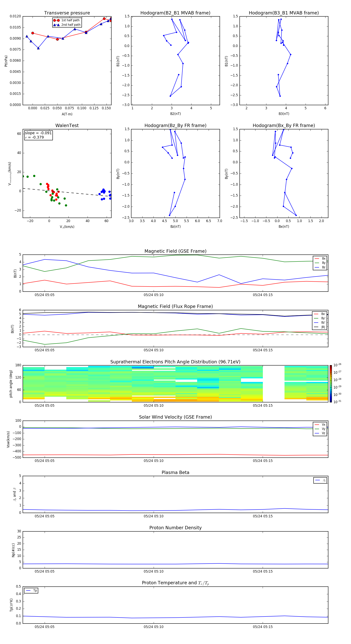
Task: Click the 'Solar Wind Velocity (GSE Frame)' title
Action: 175,417
